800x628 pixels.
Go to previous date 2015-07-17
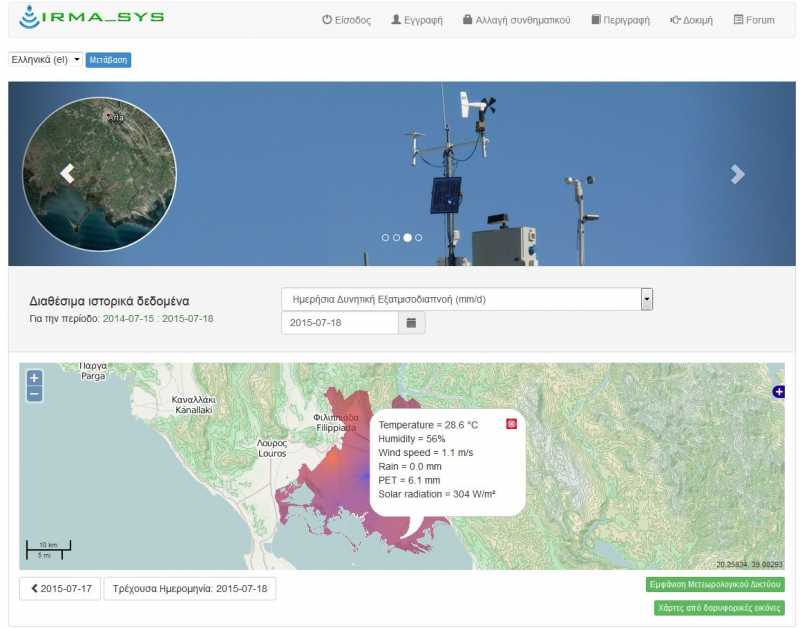pyautogui.click(x=60, y=589)
